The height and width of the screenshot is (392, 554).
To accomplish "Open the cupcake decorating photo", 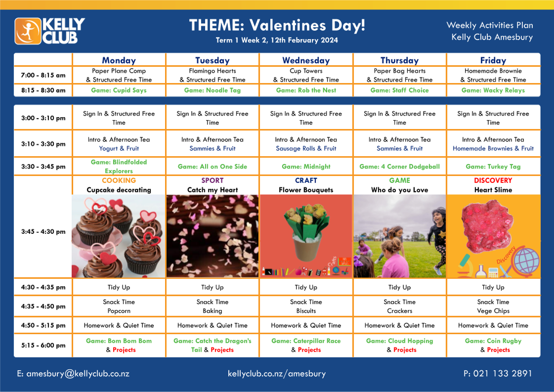I will click(x=119, y=236).
